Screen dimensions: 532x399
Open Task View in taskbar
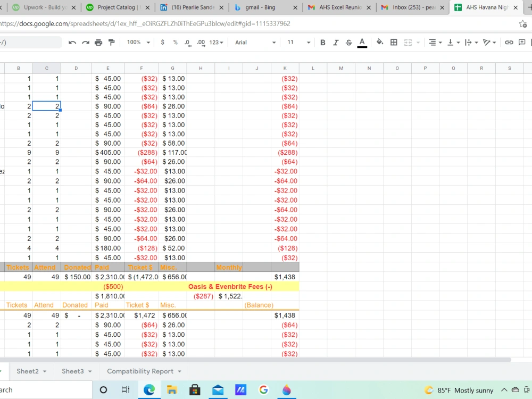[126, 390]
